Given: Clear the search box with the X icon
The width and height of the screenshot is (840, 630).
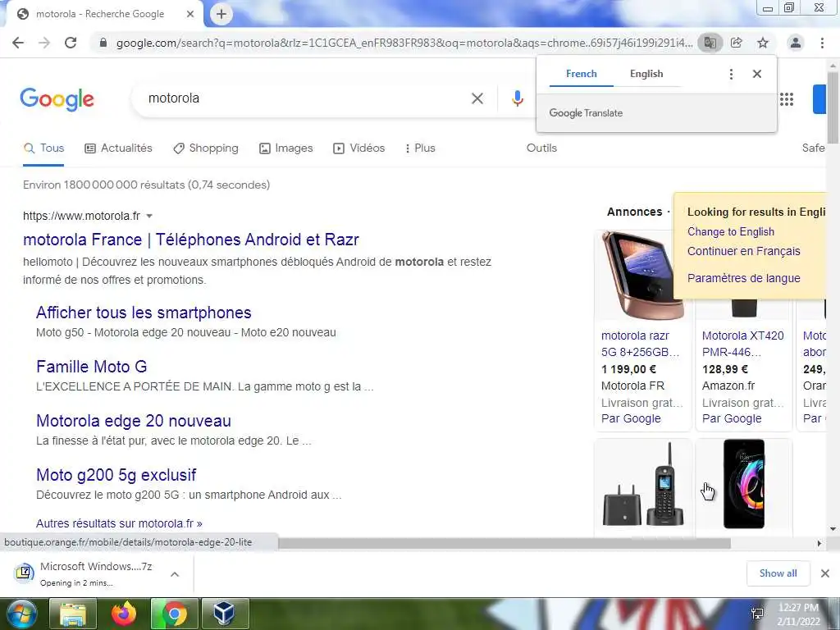Looking at the screenshot, I should (x=477, y=98).
